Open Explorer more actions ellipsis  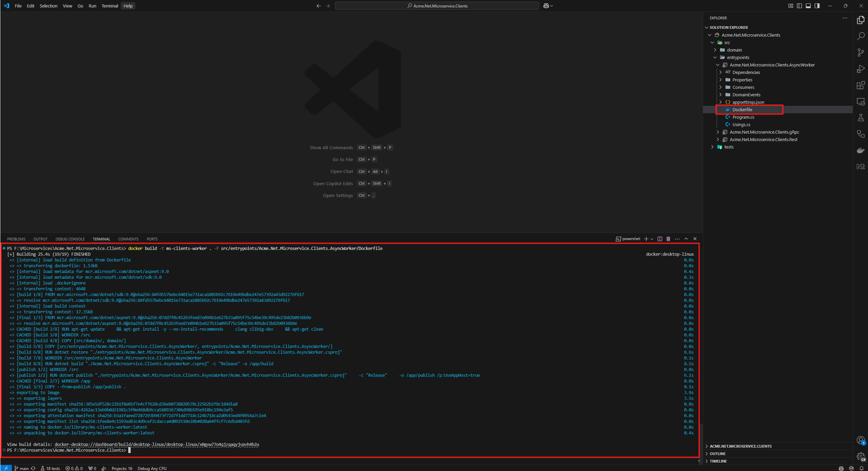pos(845,18)
